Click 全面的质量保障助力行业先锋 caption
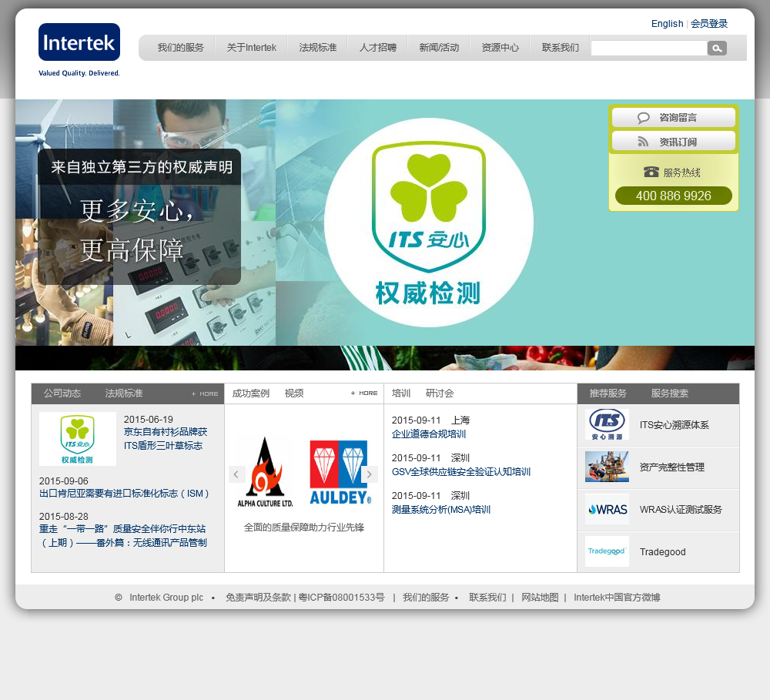The image size is (770, 700). coord(304,527)
